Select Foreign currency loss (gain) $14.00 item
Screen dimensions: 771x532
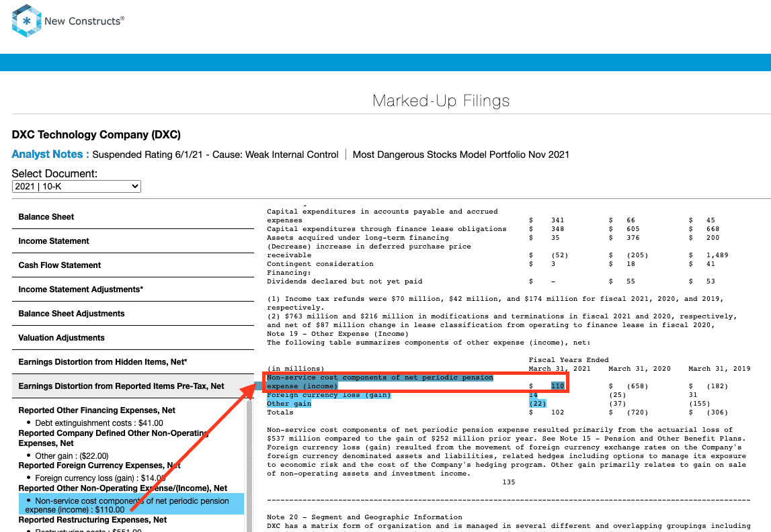tap(99, 478)
